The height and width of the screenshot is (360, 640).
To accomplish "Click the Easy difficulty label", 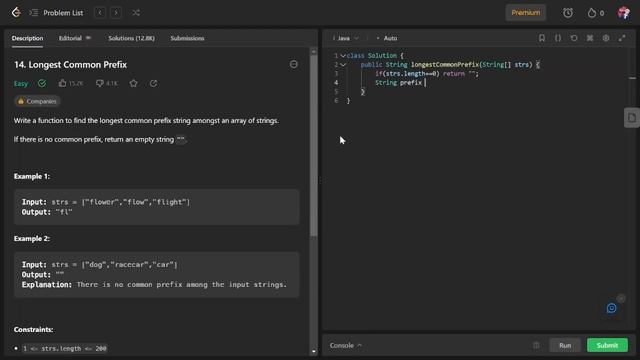I will (21, 84).
